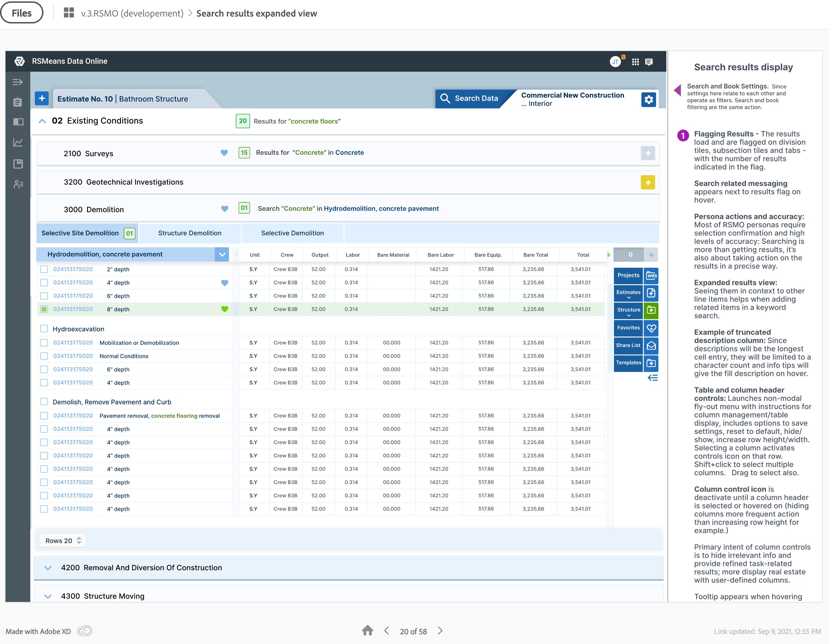This screenshot has height=644, width=829.
Task: Open Hydrodemolition, concrete pavement dropdown arrow
Action: pos(222,254)
